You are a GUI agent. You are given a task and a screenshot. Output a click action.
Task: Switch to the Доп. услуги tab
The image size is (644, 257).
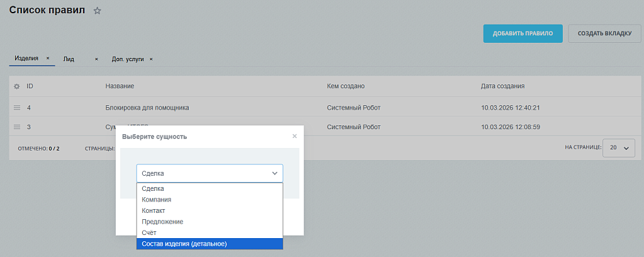128,59
